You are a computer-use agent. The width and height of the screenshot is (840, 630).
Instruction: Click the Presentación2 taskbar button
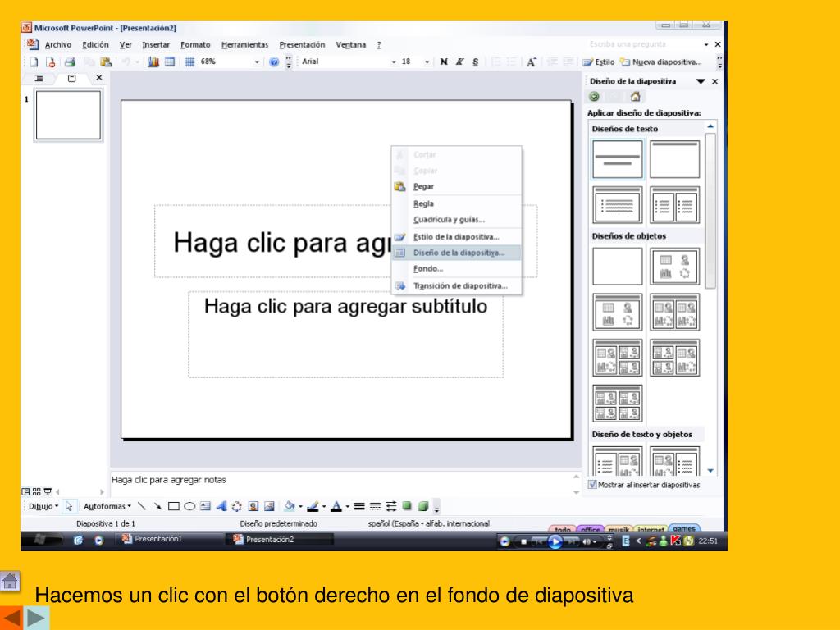pyautogui.click(x=280, y=540)
